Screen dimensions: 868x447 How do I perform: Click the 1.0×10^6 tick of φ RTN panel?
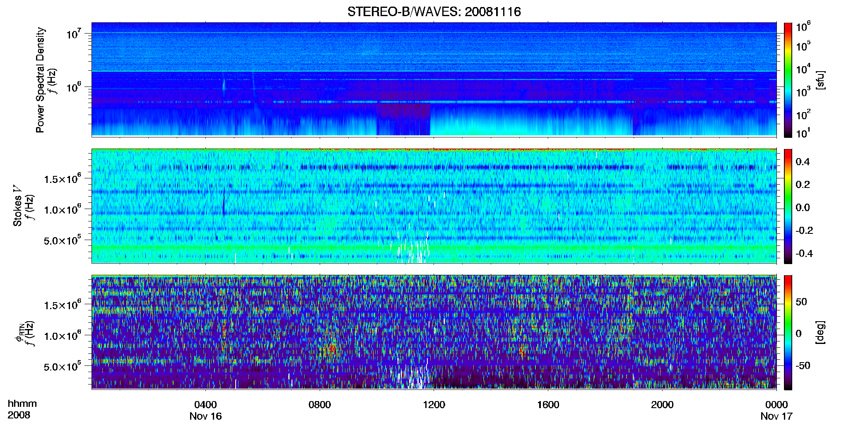(63, 336)
